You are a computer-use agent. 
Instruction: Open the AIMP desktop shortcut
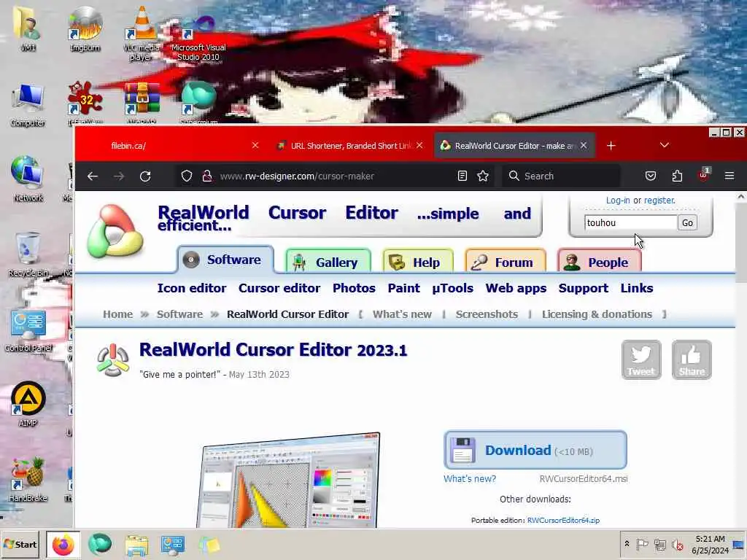pyautogui.click(x=28, y=404)
